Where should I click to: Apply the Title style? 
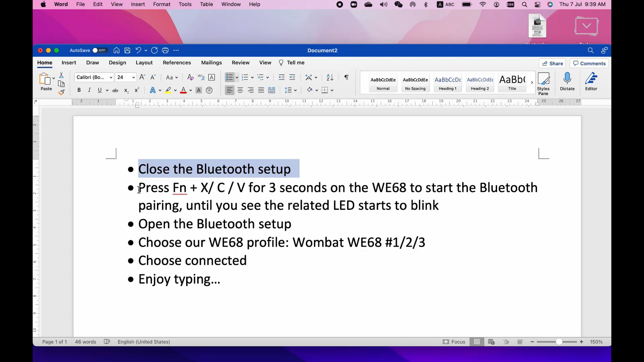(512, 83)
